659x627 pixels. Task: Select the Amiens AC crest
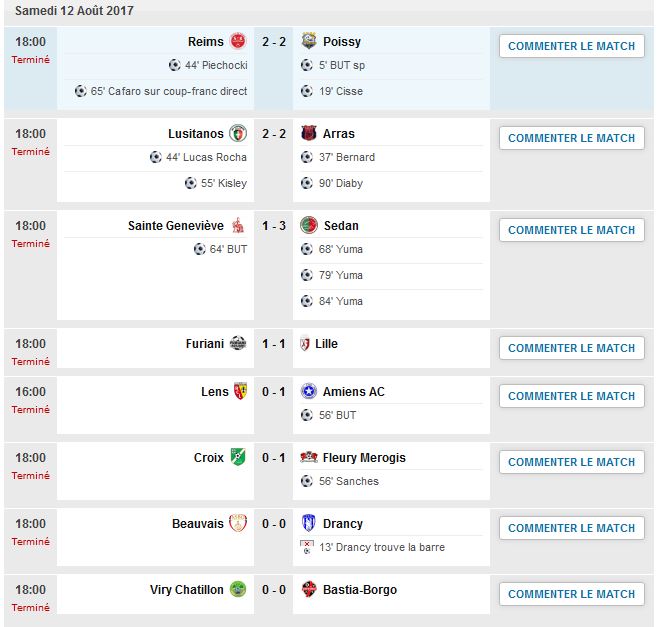click(x=309, y=391)
